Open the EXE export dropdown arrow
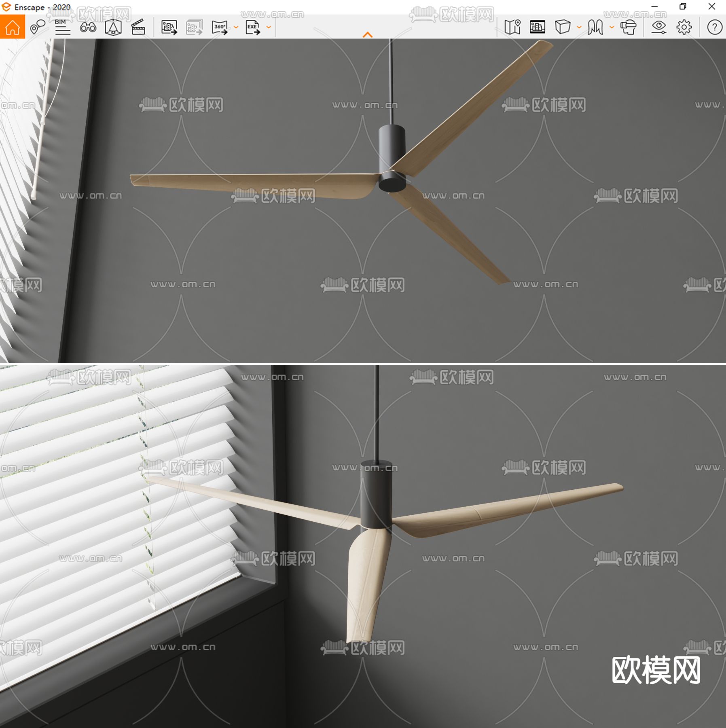Screen dimensions: 726x728 pos(269,28)
